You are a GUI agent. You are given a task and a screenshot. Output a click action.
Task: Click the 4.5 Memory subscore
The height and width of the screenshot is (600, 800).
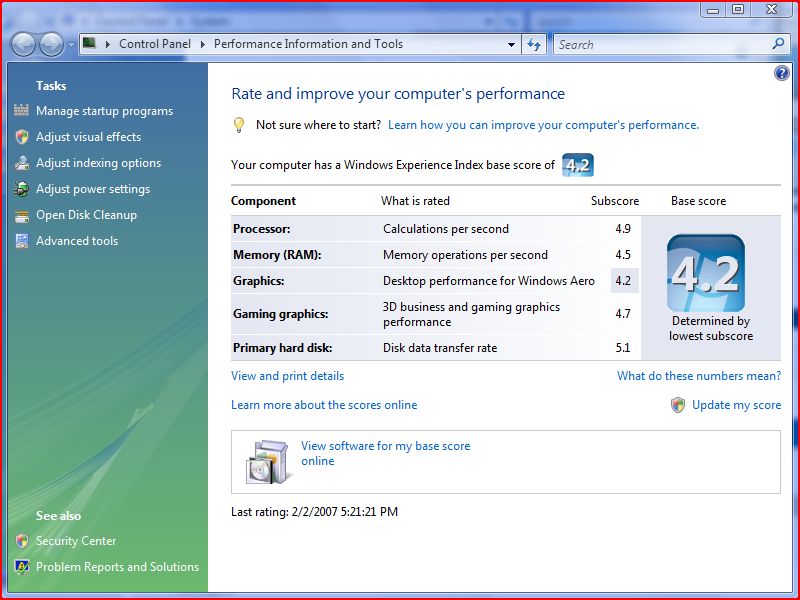click(x=623, y=255)
